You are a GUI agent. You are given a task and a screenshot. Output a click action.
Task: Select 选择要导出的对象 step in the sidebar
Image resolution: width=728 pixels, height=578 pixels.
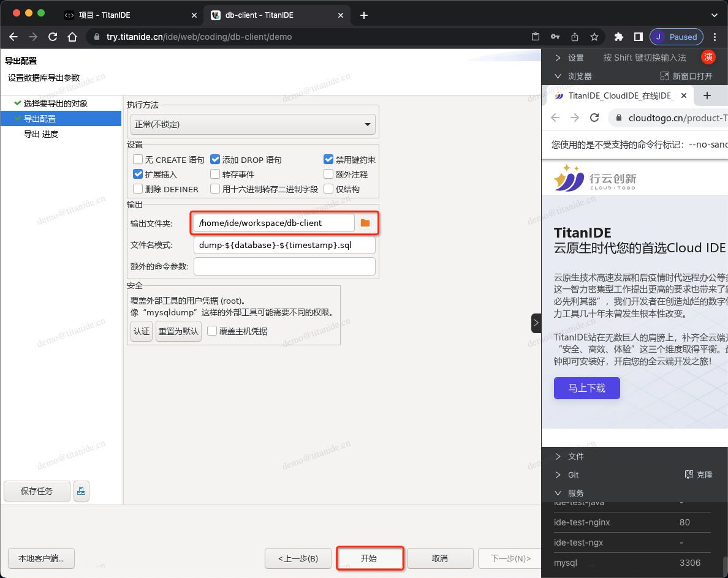coord(55,103)
